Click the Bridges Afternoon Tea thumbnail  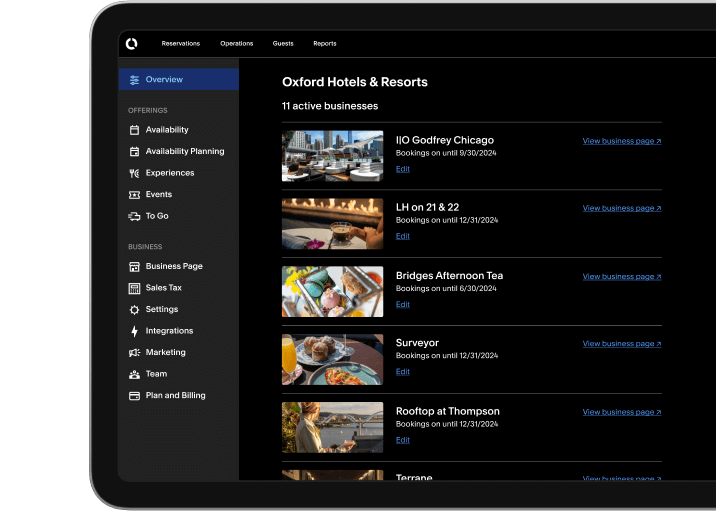332,292
